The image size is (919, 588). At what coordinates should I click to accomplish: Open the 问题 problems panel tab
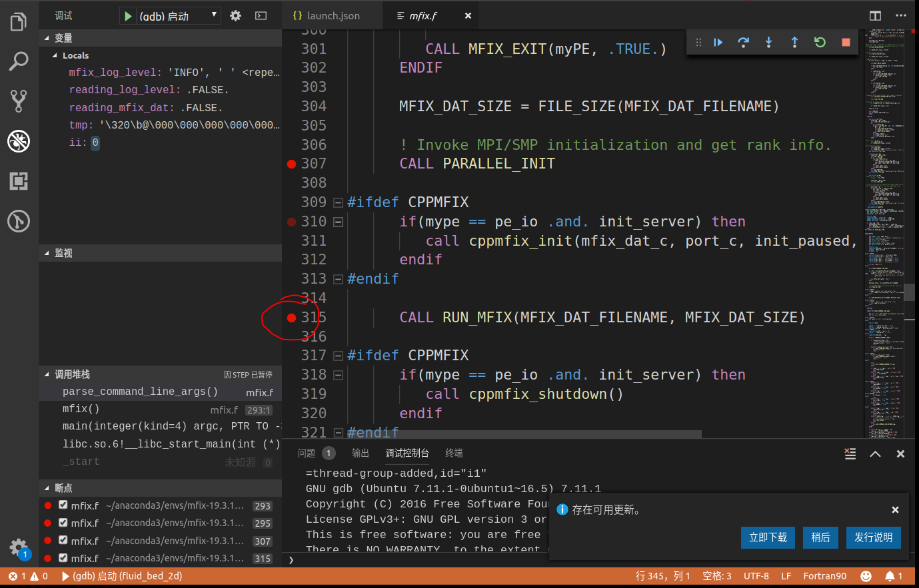317,453
